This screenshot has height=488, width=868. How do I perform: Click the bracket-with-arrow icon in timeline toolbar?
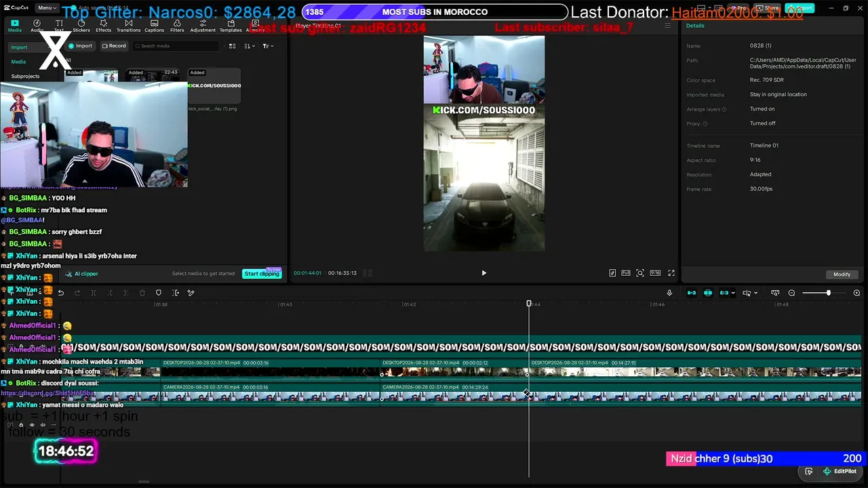(176, 293)
